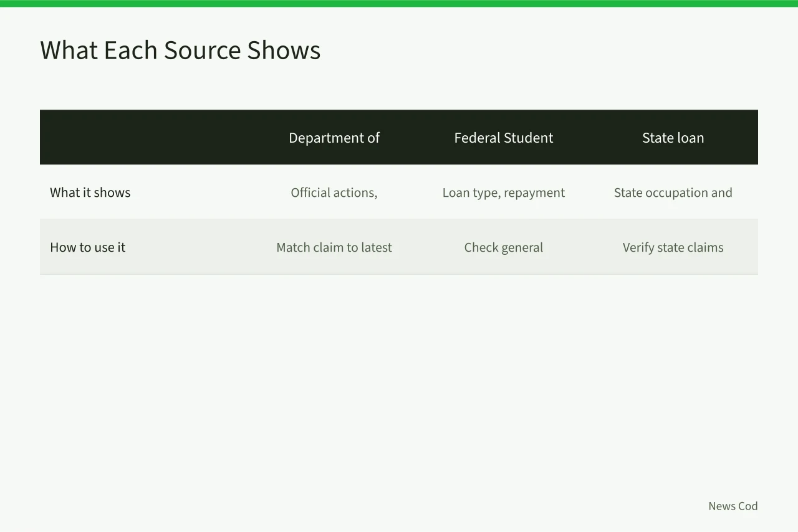The image size is (798, 532).
Task: Select the slide title What Each Source Shows
Action: click(x=180, y=50)
